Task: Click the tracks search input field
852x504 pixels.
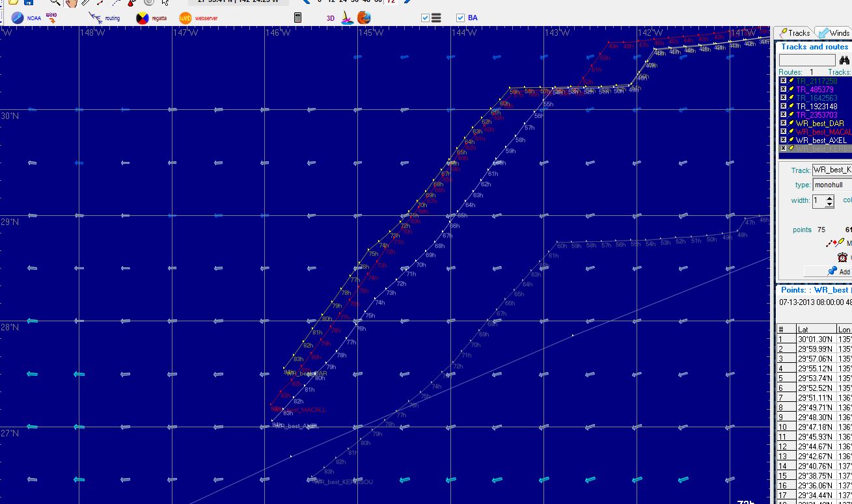Action: 807,60
